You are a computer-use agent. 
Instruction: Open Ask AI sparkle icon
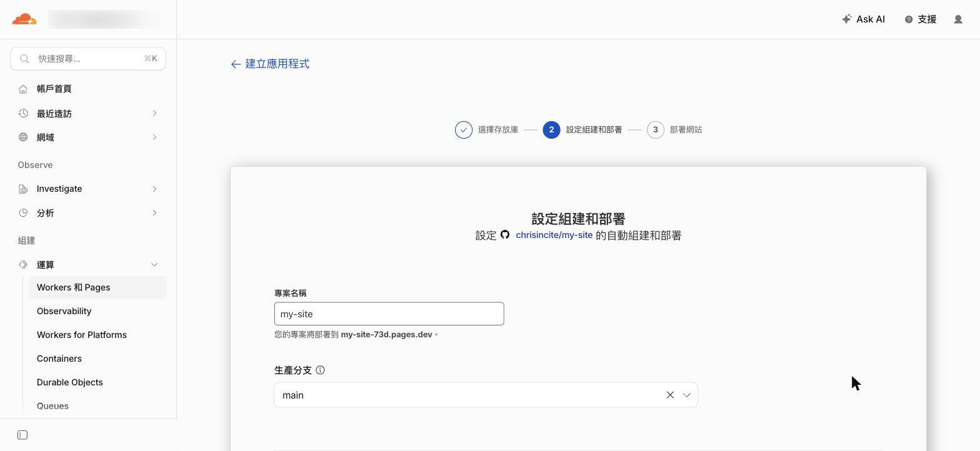point(847,19)
